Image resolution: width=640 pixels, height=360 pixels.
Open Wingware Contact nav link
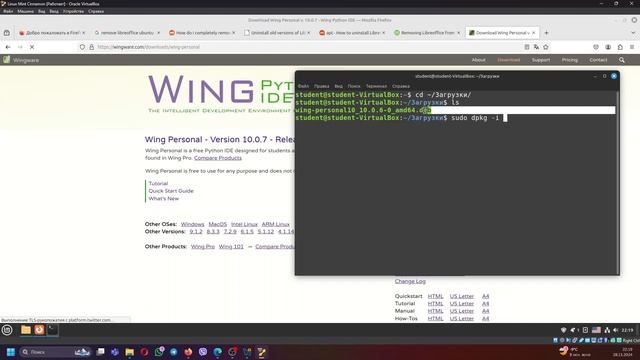(598, 60)
